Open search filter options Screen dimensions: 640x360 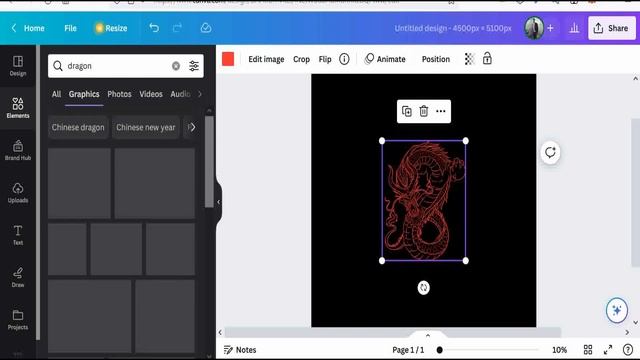pyautogui.click(x=194, y=66)
